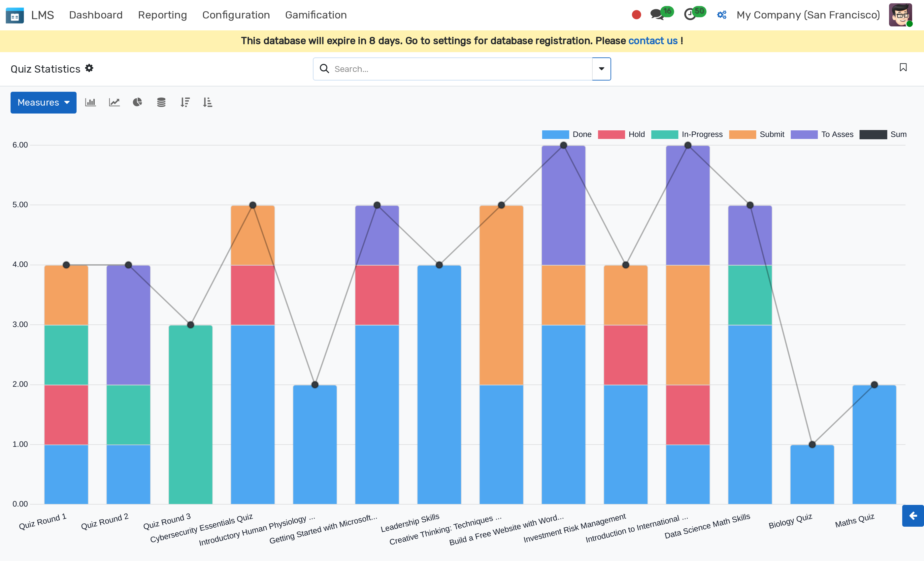The height and width of the screenshot is (561, 924).
Task: Click the Biology Quiz bar
Action: coord(812,475)
